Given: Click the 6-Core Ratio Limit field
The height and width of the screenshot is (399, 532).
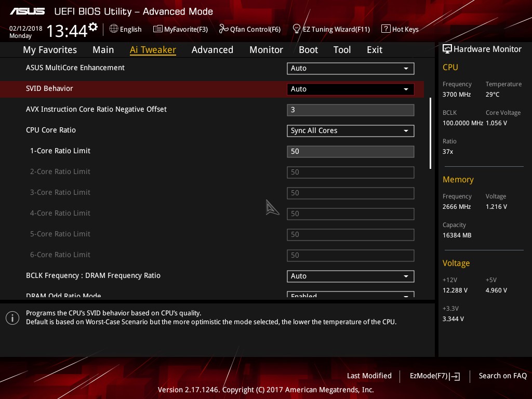Looking at the screenshot, I should tap(351, 255).
